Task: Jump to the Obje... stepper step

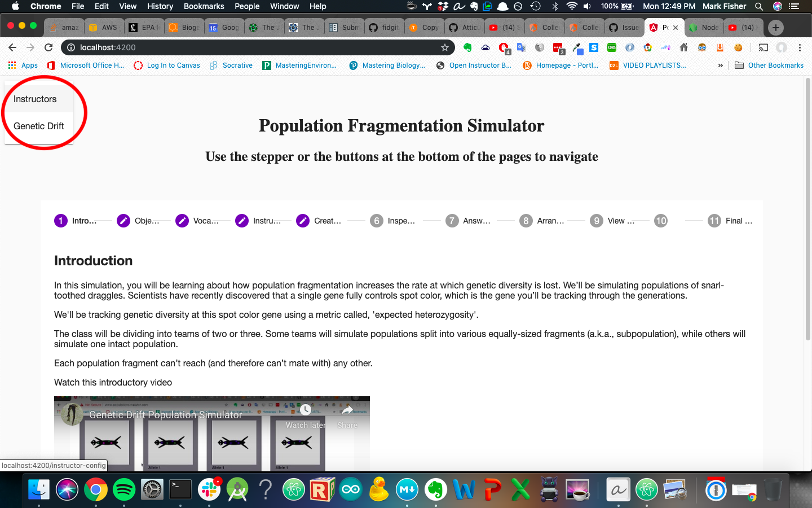Action: tap(138, 221)
